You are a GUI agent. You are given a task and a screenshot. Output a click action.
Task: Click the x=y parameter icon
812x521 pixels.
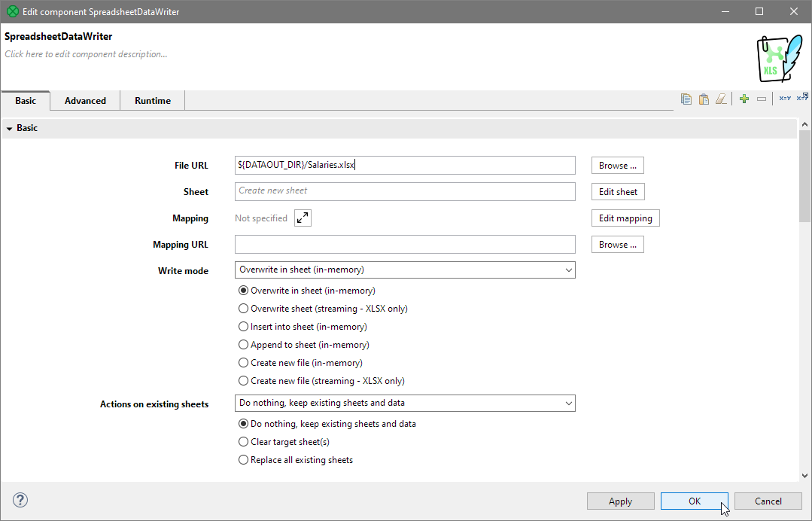point(784,99)
